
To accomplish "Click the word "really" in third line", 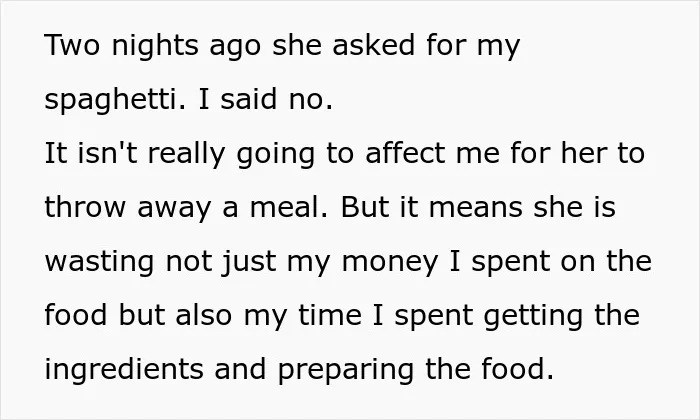I will (x=186, y=154).
